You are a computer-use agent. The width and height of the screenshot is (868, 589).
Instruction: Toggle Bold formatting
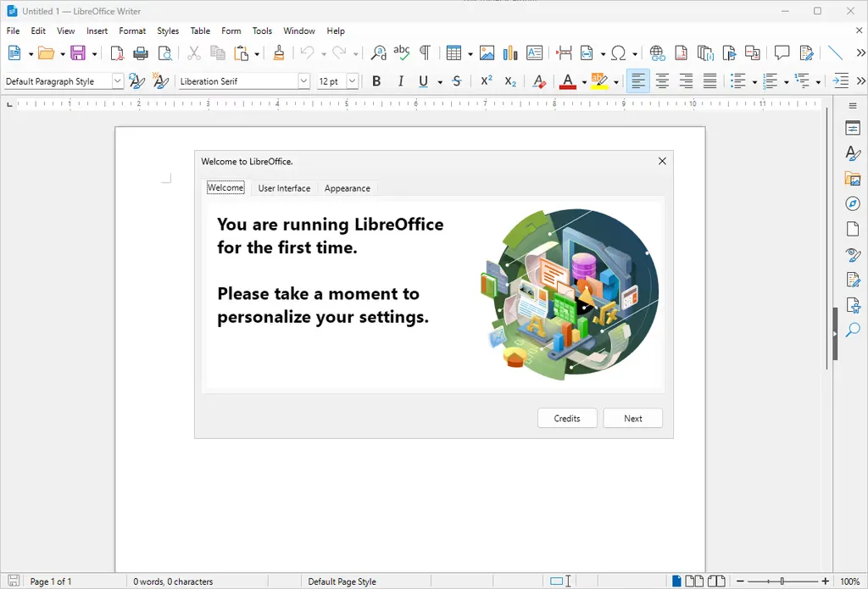(x=376, y=81)
